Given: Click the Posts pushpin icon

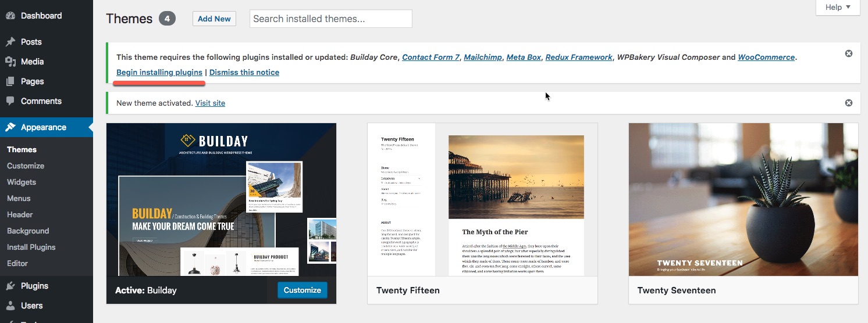Looking at the screenshot, I should 10,42.
